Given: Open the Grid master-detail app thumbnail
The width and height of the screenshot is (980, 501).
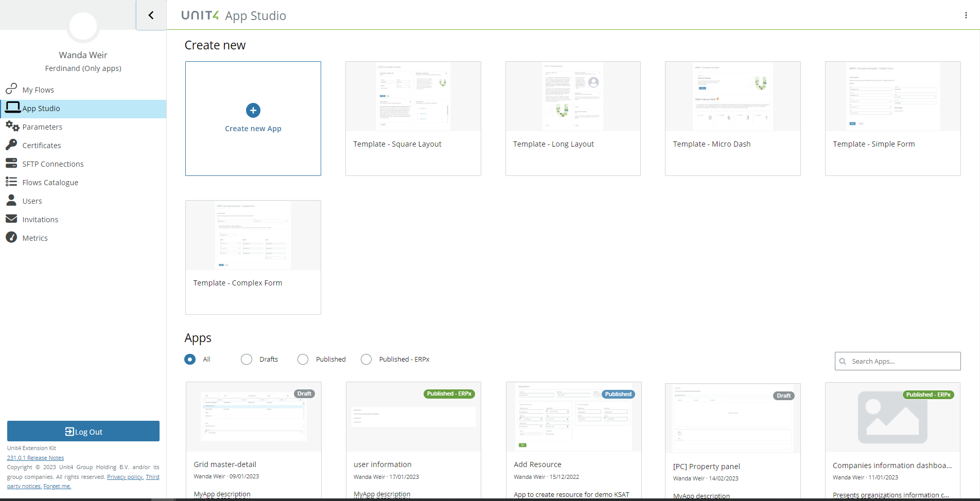Looking at the screenshot, I should point(253,417).
